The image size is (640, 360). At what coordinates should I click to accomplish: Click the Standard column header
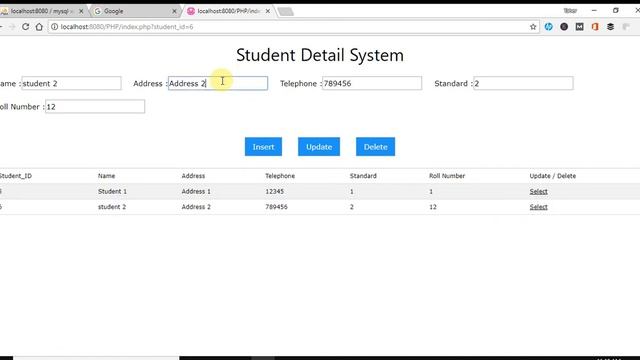point(363,176)
